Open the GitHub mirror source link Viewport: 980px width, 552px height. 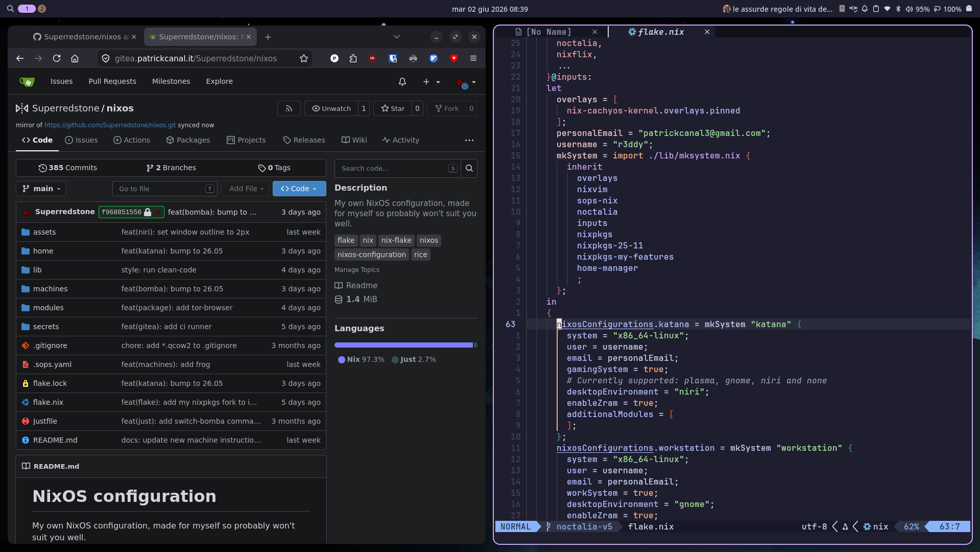(x=110, y=125)
